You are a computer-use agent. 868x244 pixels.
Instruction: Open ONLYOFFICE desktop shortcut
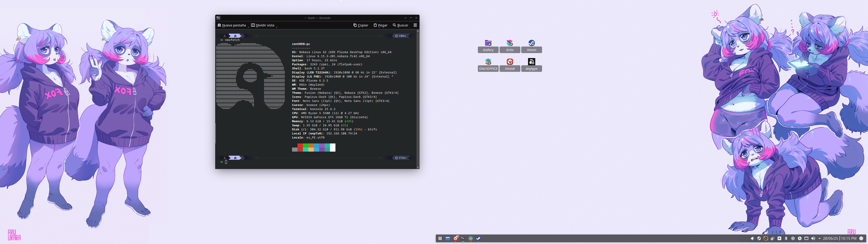click(488, 62)
